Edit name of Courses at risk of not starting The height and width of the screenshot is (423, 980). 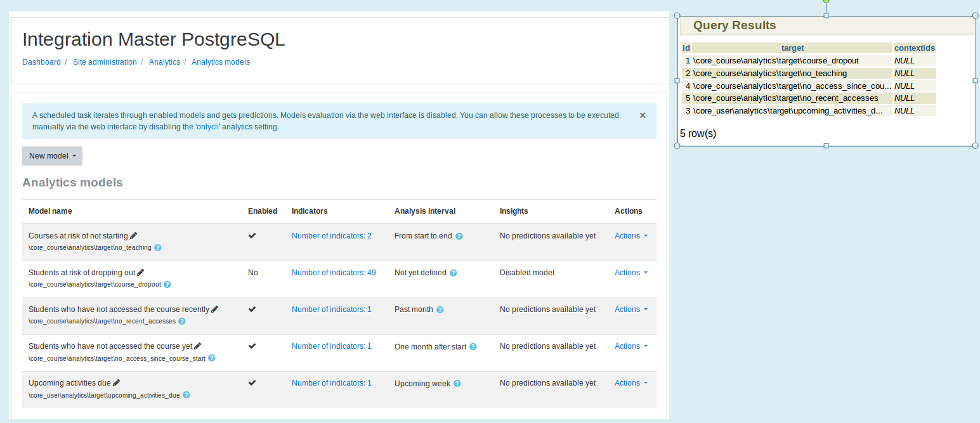(x=134, y=236)
